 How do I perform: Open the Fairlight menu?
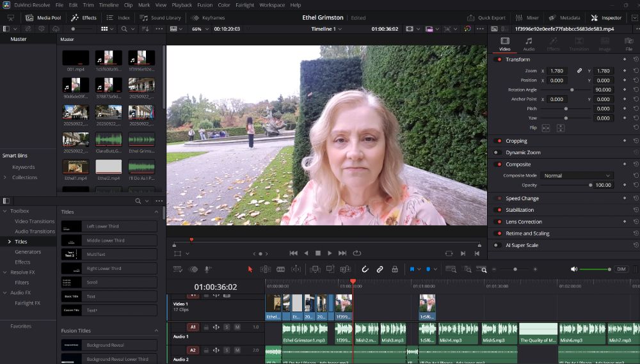pyautogui.click(x=244, y=5)
